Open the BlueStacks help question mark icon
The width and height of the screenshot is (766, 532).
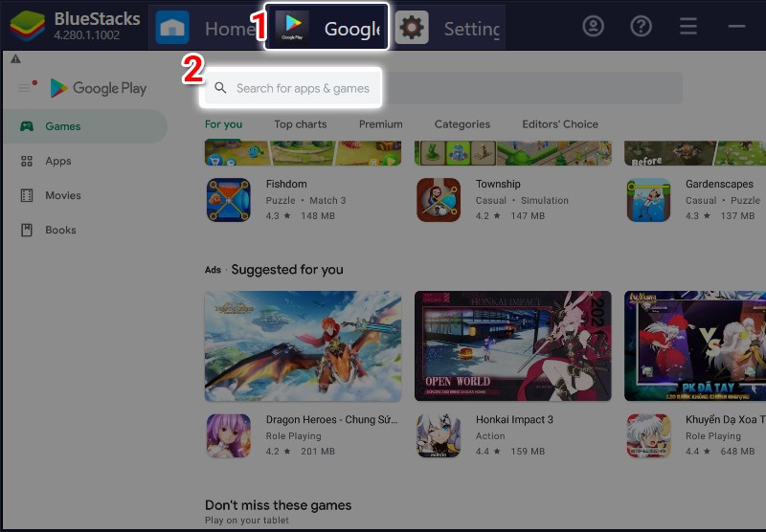click(641, 26)
